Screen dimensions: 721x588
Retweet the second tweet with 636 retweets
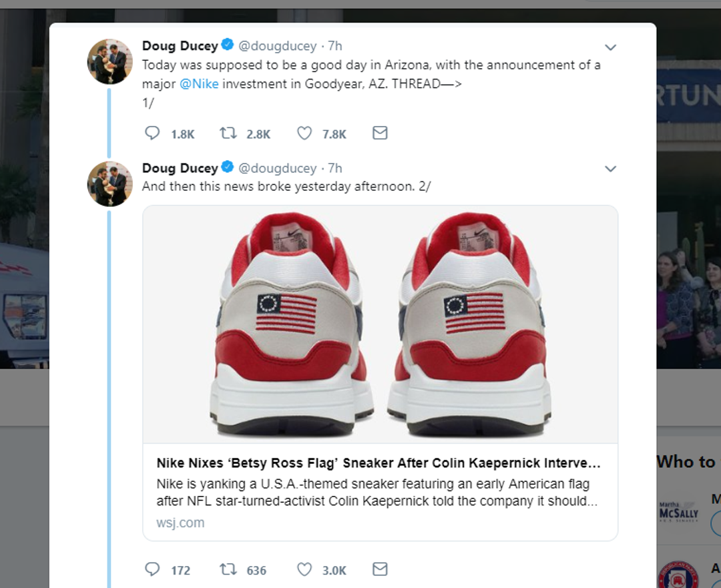(x=228, y=569)
